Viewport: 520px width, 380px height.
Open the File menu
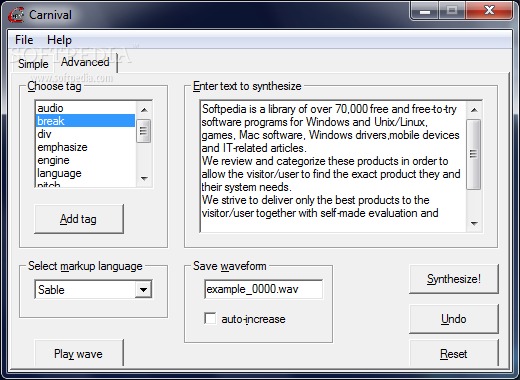24,40
